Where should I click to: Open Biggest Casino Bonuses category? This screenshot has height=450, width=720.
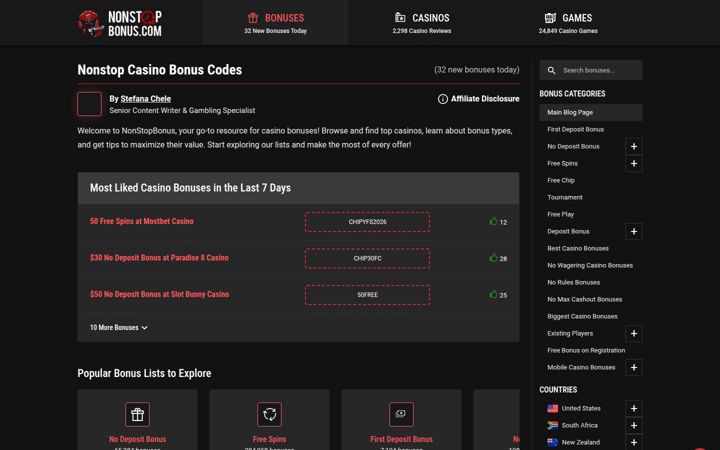[582, 316]
